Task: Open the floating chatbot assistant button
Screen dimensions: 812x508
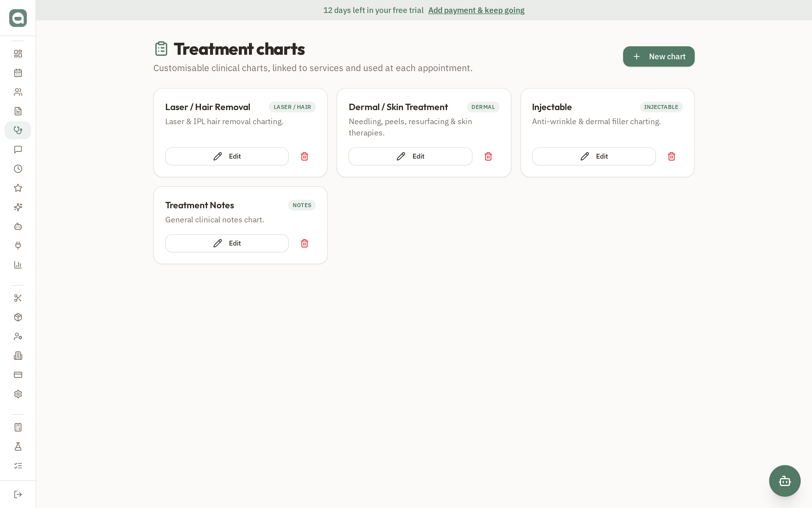Action: tap(784, 480)
